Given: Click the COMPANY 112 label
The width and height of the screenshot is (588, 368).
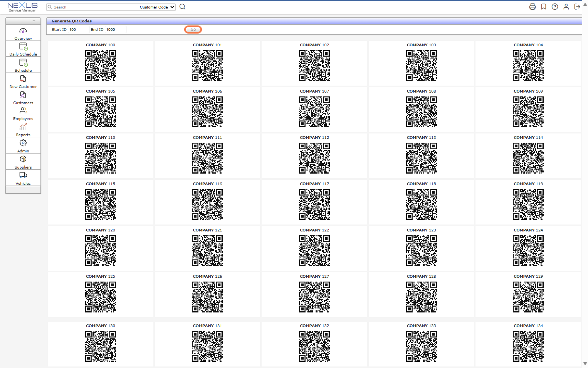Looking at the screenshot, I should [314, 138].
